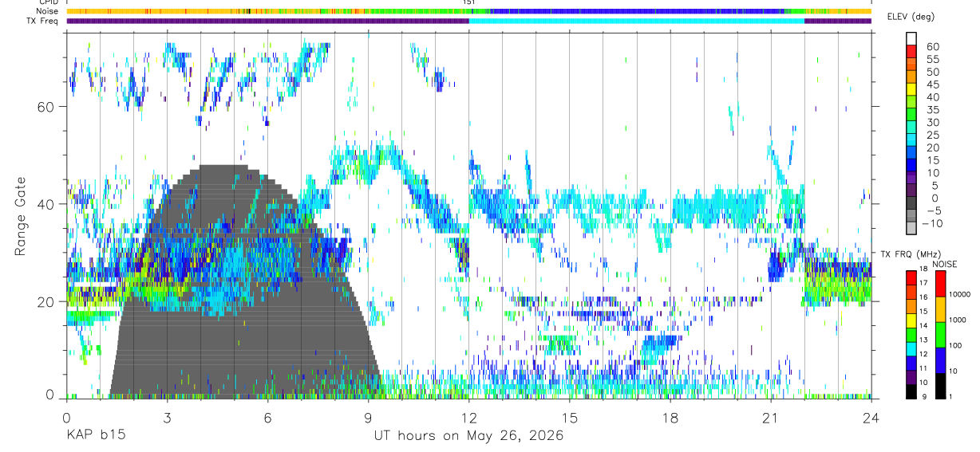
Task: Click the "9" tick on the UT hours axis
Action: pos(368,418)
